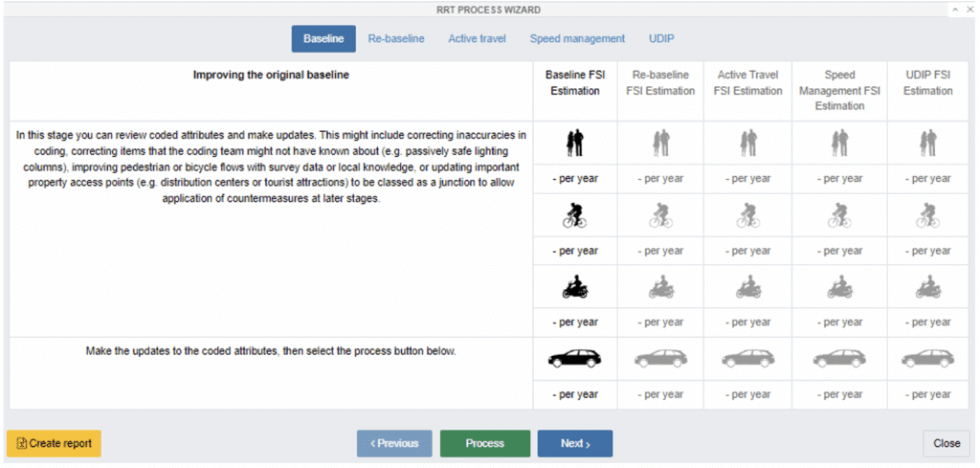Select the Speed management tab
Viewport: 980px width, 468px height.
click(577, 38)
